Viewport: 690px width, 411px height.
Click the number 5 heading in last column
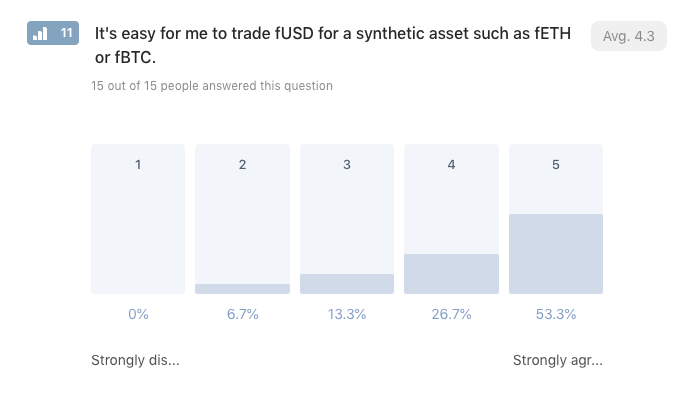[x=556, y=165]
